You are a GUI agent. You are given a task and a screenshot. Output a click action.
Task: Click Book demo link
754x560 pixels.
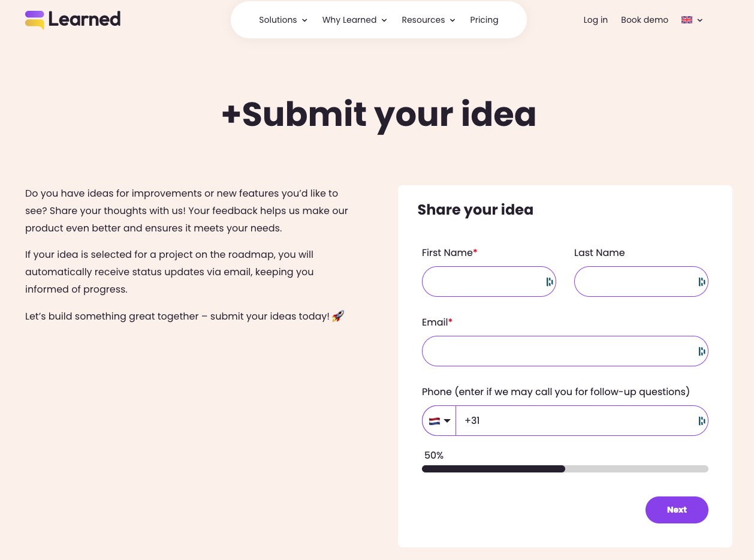point(644,20)
